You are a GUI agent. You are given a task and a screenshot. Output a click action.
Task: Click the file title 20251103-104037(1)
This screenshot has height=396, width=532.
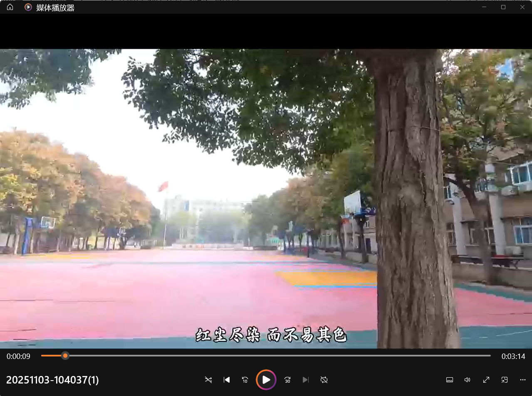(52, 380)
